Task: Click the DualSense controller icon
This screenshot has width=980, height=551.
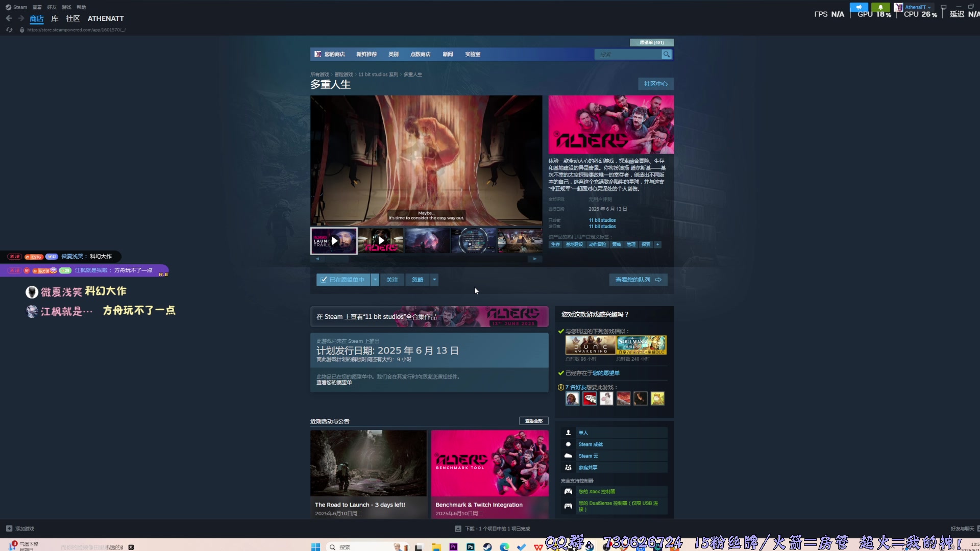Action: pyautogui.click(x=568, y=506)
